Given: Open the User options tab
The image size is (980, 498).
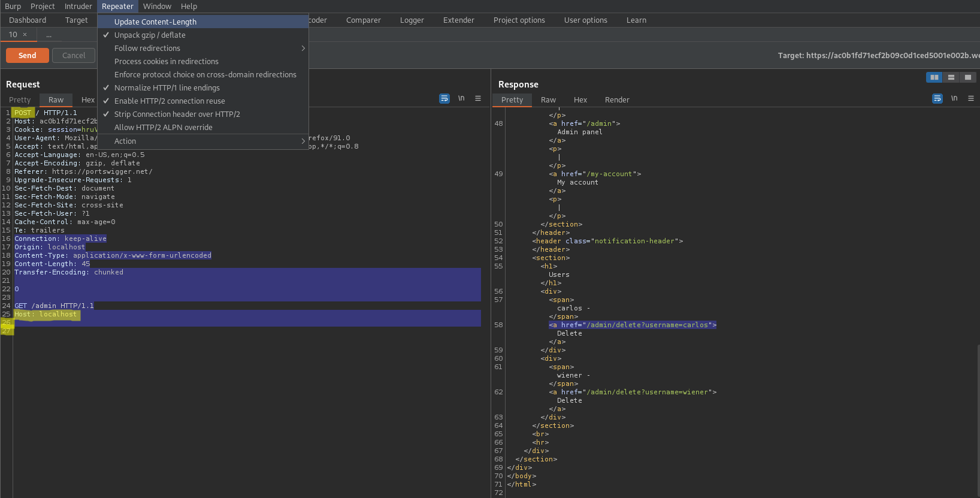Looking at the screenshot, I should click(x=586, y=20).
